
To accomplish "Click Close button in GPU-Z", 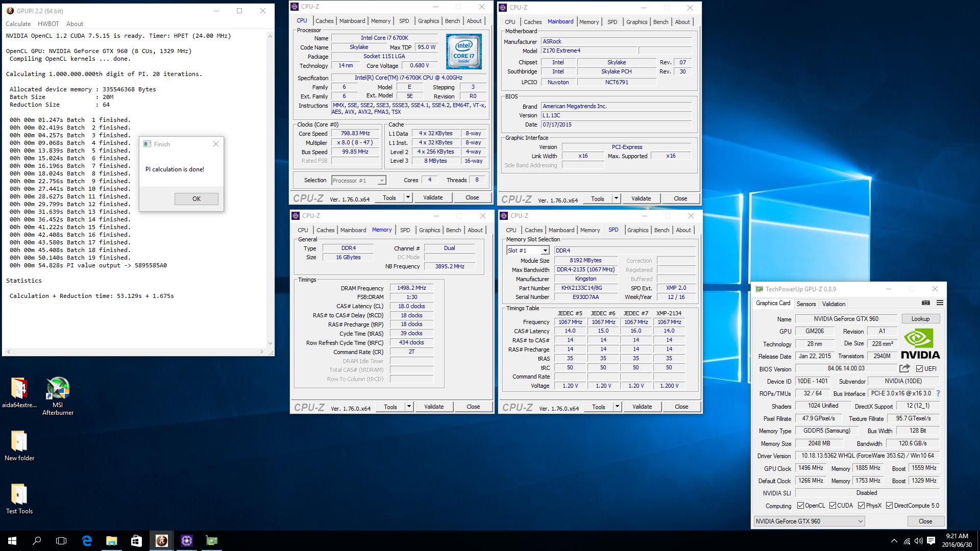I will 925,521.
